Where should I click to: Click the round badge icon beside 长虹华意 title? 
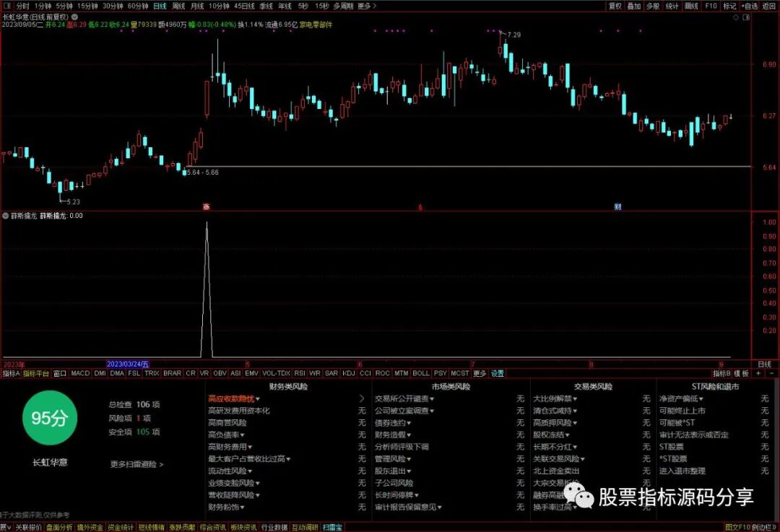click(75, 17)
